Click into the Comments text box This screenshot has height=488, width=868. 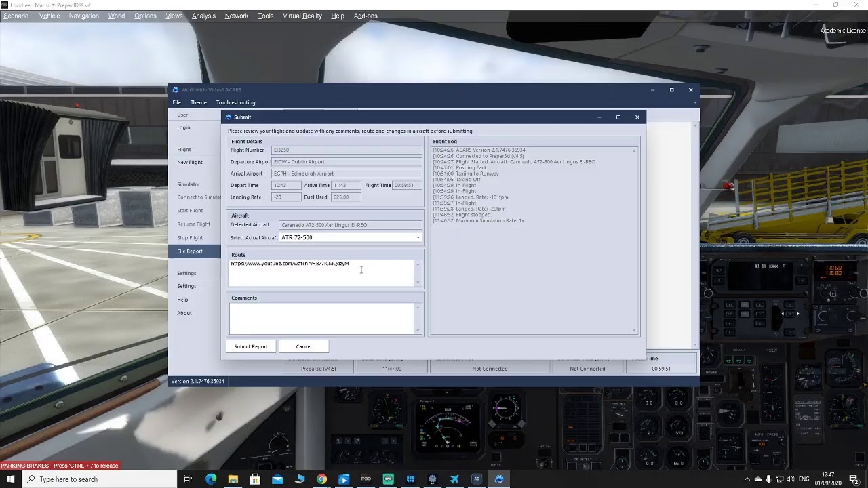point(321,319)
